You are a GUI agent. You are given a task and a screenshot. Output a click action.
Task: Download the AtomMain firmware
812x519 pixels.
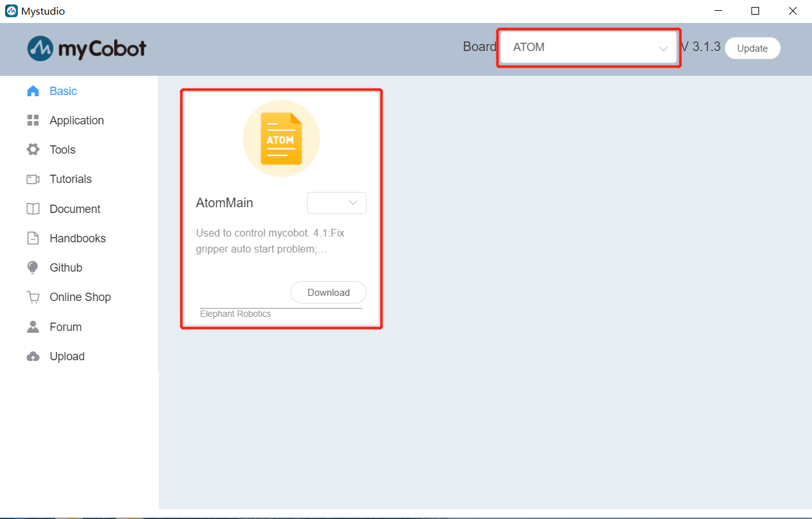tap(329, 293)
